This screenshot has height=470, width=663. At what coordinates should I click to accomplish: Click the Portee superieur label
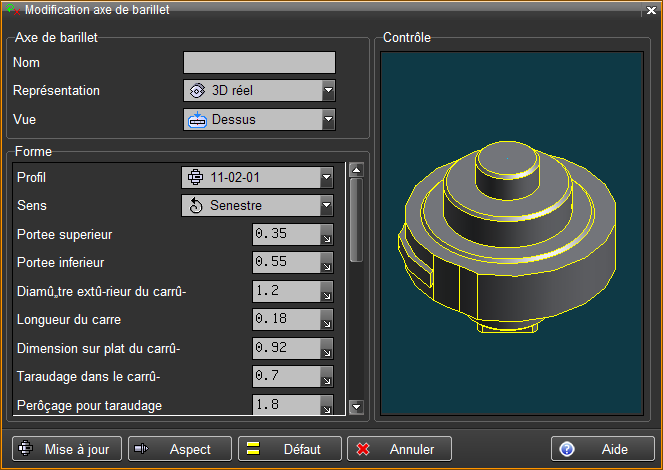(65, 235)
